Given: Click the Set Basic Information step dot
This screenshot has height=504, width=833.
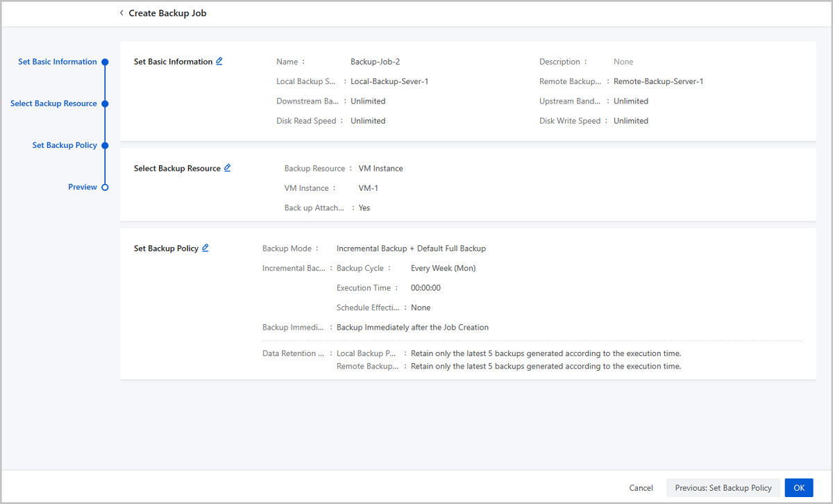Looking at the screenshot, I should pos(105,62).
